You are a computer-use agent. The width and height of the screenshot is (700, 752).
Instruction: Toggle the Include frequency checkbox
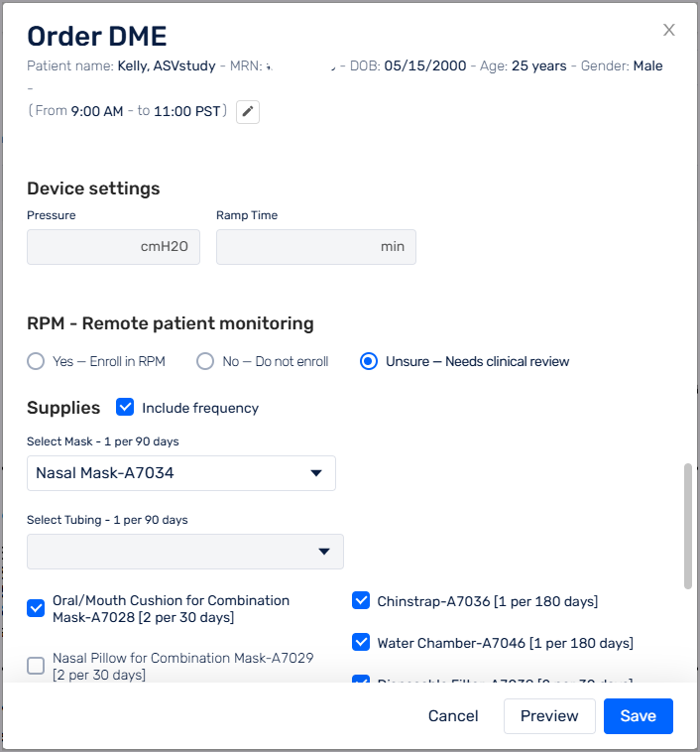pos(125,407)
